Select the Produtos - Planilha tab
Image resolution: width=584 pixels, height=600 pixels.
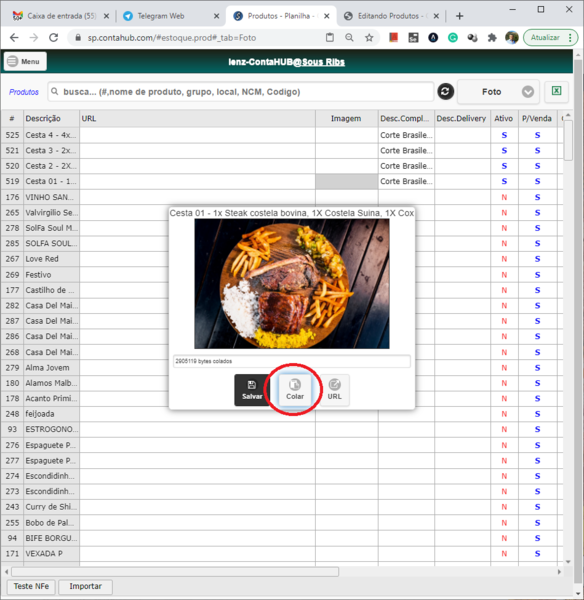click(279, 16)
